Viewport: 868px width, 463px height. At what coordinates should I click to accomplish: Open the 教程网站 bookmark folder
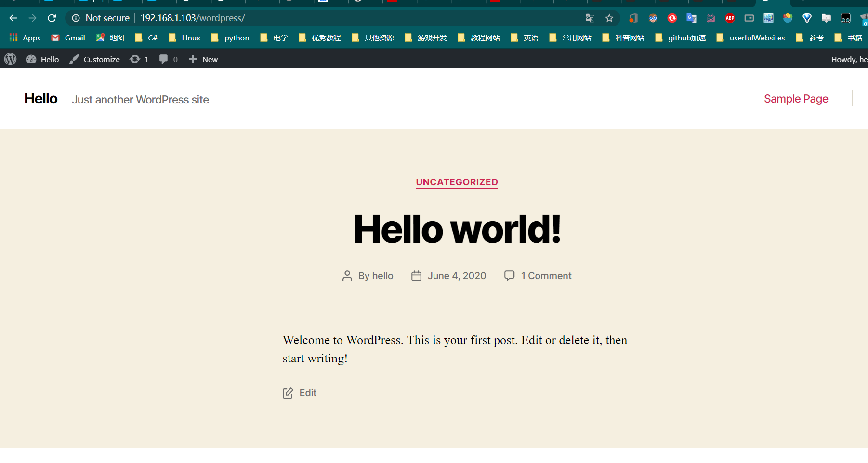pyautogui.click(x=478, y=38)
